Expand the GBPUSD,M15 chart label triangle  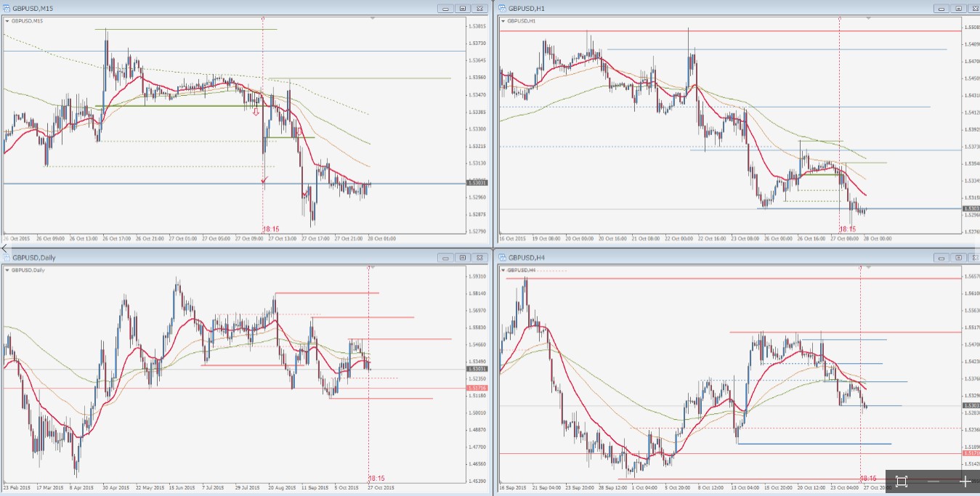[8, 21]
